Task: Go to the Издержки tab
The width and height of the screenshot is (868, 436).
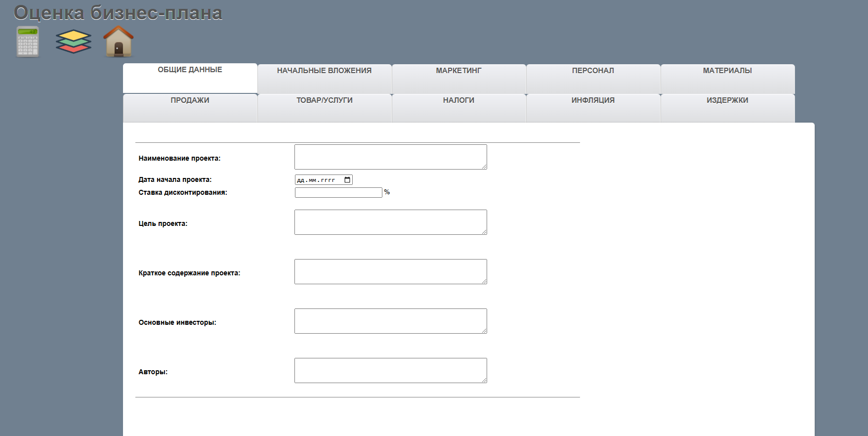Action: coord(727,100)
